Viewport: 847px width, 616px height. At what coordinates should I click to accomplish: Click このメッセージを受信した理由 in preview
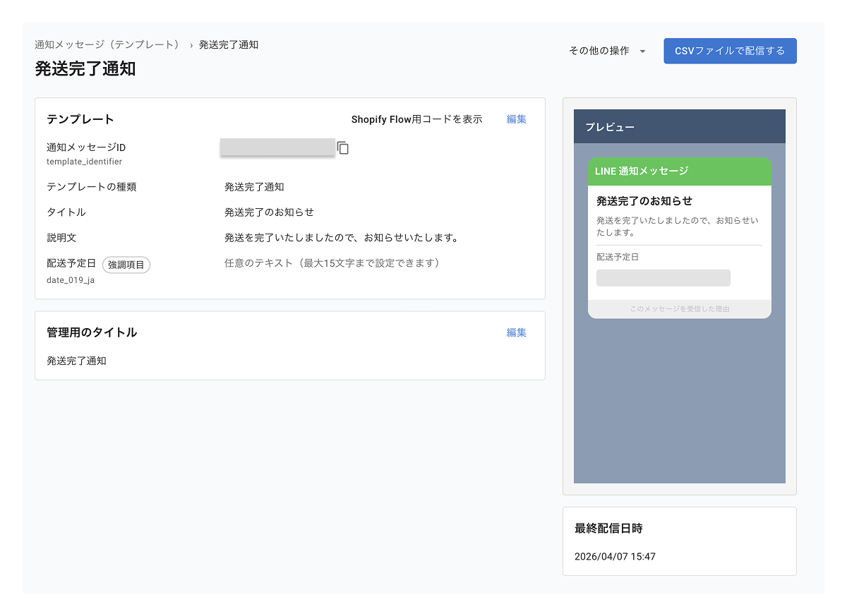pos(680,309)
